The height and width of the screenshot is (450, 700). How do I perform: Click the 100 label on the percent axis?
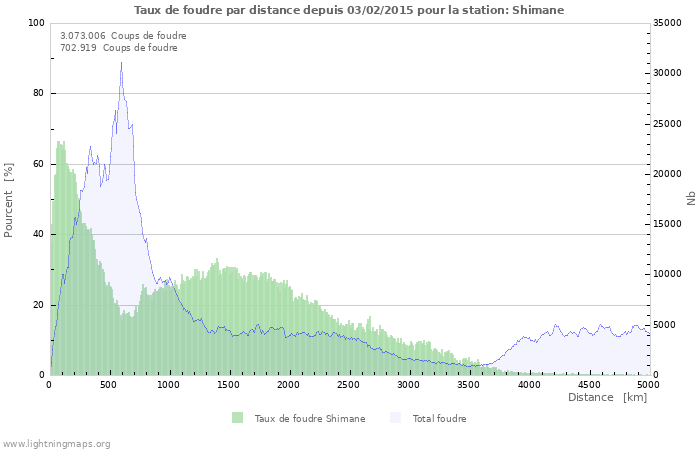[x=36, y=23]
